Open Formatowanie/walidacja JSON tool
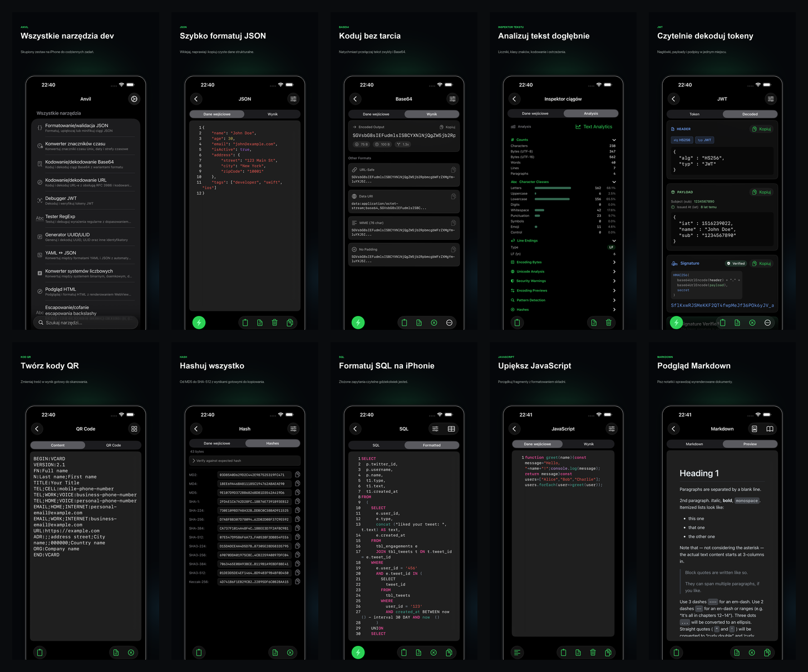808x672 pixels. (x=86, y=128)
